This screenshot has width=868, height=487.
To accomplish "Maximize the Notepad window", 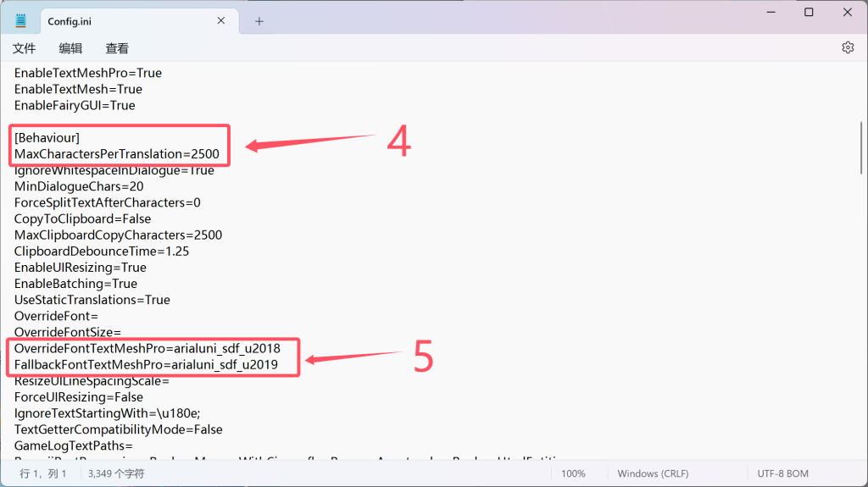I will point(809,12).
